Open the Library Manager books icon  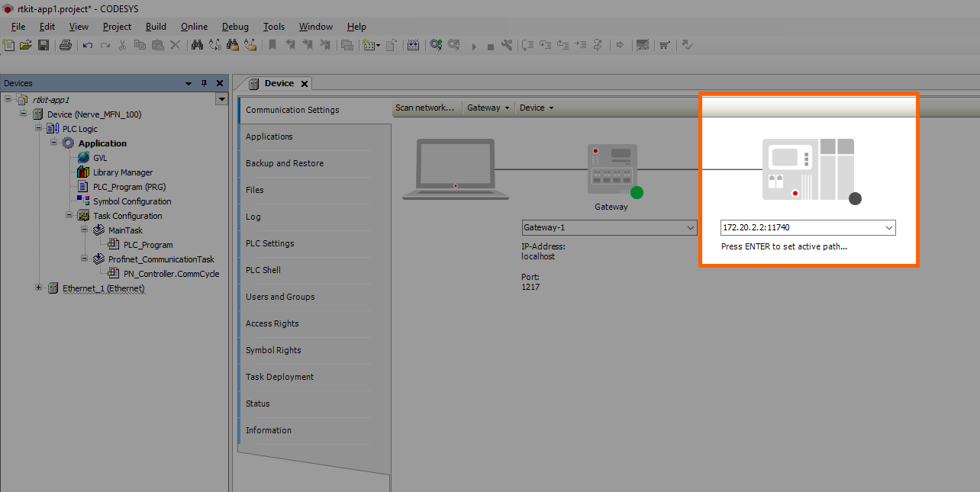point(83,172)
